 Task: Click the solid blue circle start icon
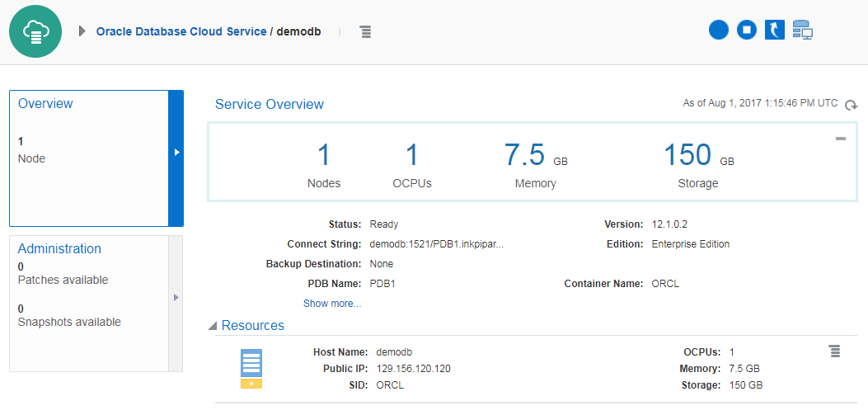pyautogui.click(x=719, y=31)
